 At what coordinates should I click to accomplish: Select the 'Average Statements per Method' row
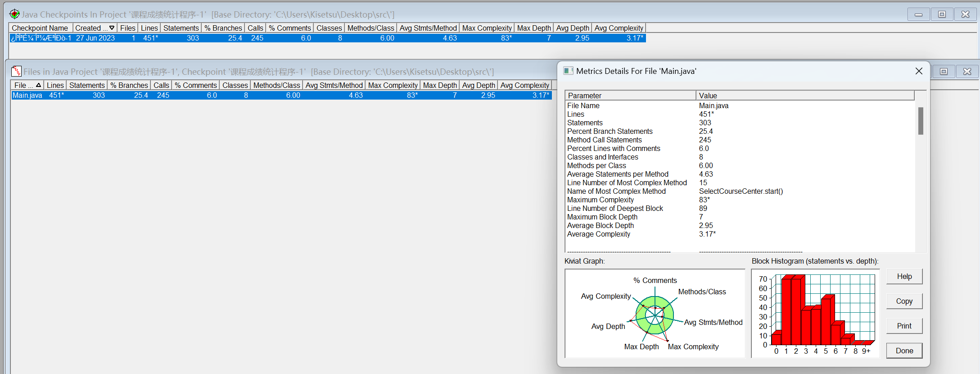click(x=740, y=174)
